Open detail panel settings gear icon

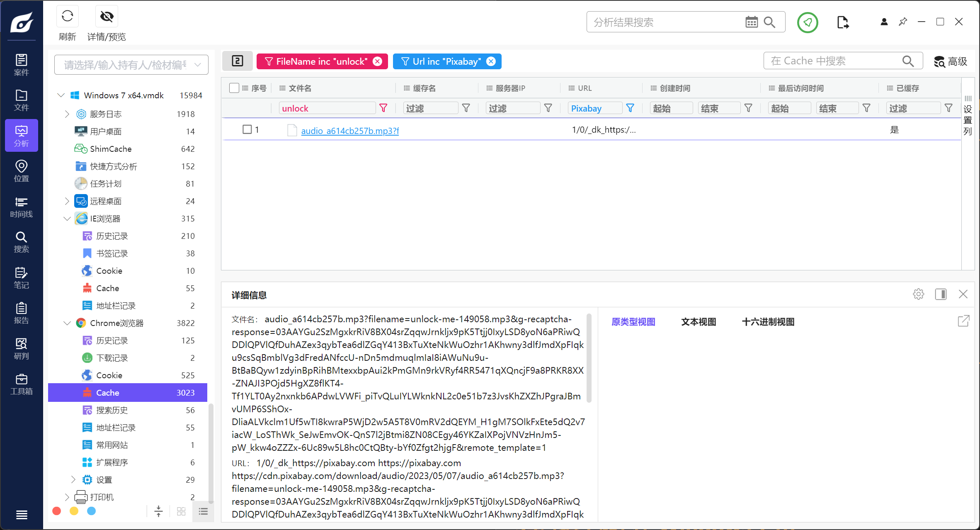(918, 294)
